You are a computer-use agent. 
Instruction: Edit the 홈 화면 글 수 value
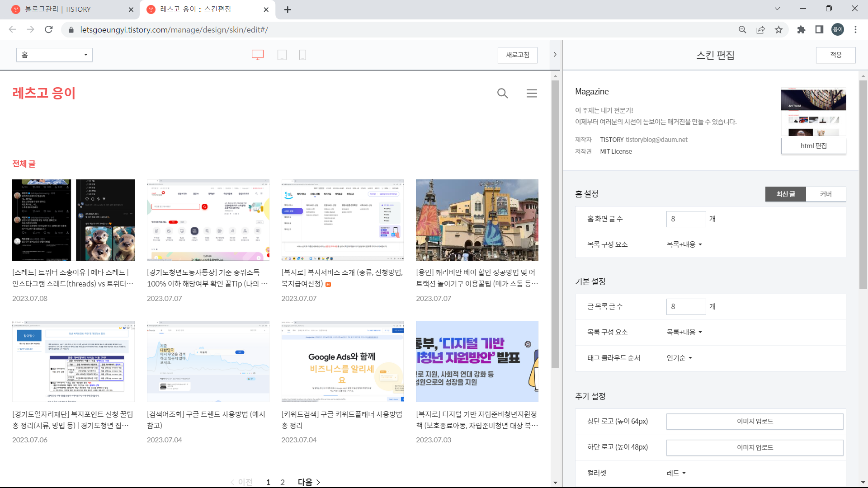point(686,219)
